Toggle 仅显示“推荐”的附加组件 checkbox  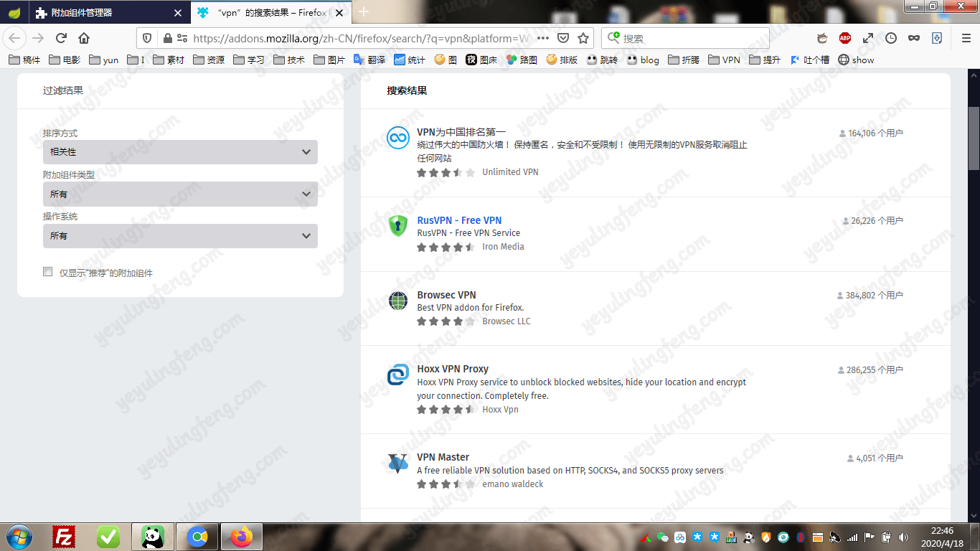tap(48, 272)
